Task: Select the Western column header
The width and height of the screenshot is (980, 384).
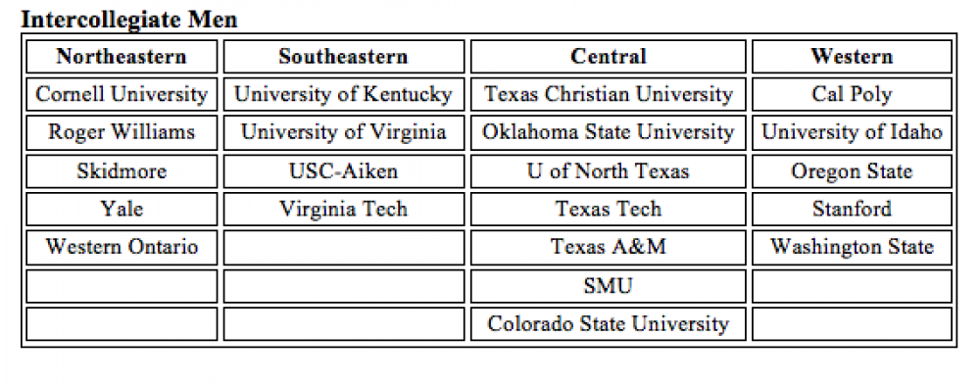Action: pyautogui.click(x=852, y=56)
